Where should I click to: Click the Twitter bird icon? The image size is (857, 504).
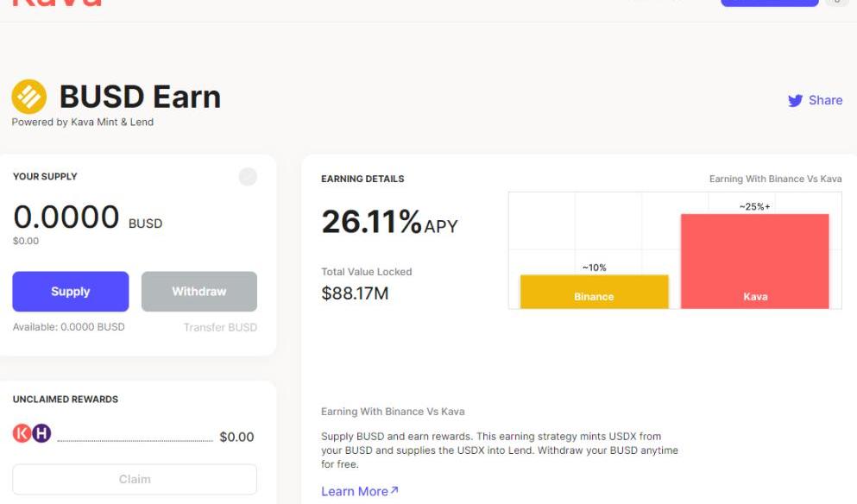[795, 101]
